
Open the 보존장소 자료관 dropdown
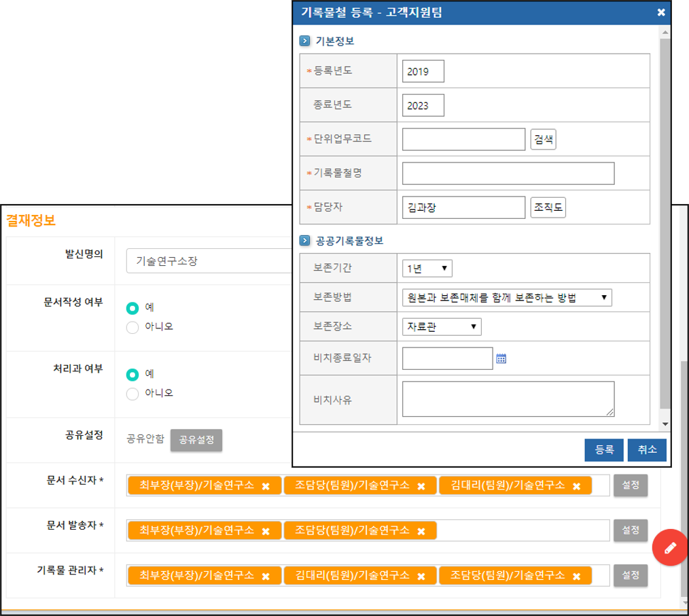[442, 327]
